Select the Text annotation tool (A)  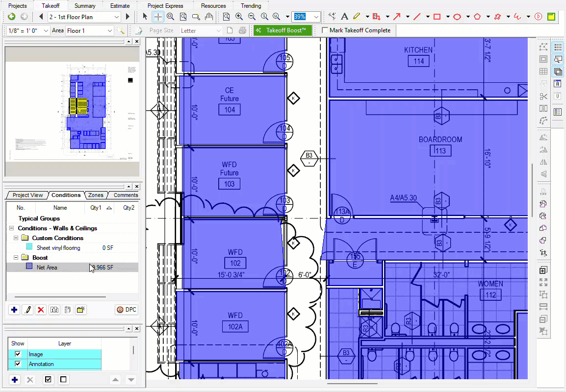tap(344, 17)
